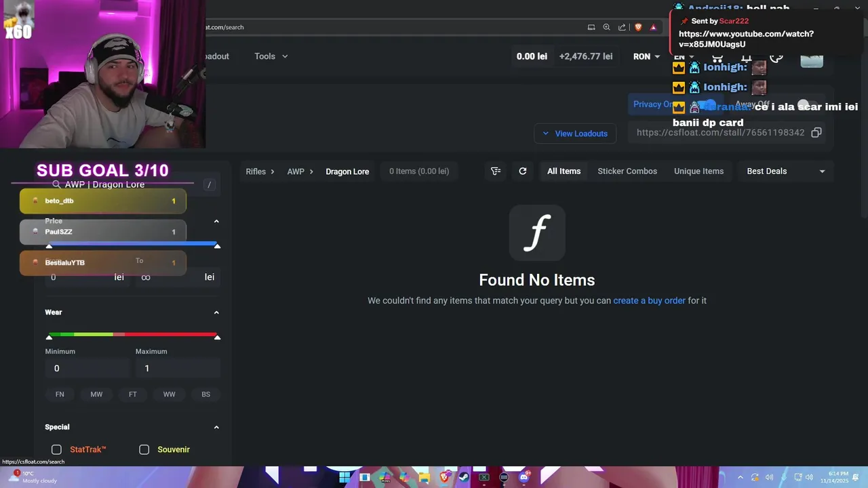Select the BS wear filter
Viewport: 868px width, 488px height.
pyautogui.click(x=205, y=394)
